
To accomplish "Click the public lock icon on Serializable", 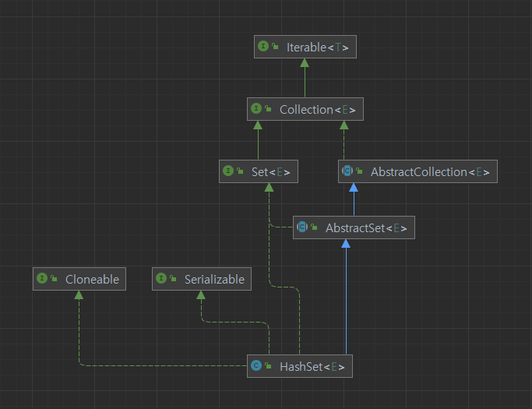I will pos(173,278).
